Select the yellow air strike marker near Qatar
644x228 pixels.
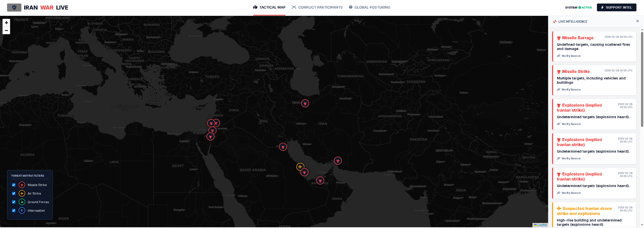[300, 167]
